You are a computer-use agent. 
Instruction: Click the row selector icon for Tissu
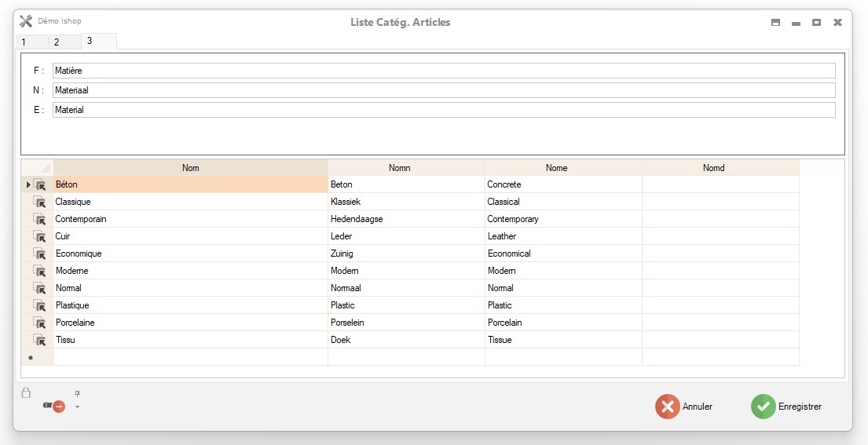click(39, 341)
